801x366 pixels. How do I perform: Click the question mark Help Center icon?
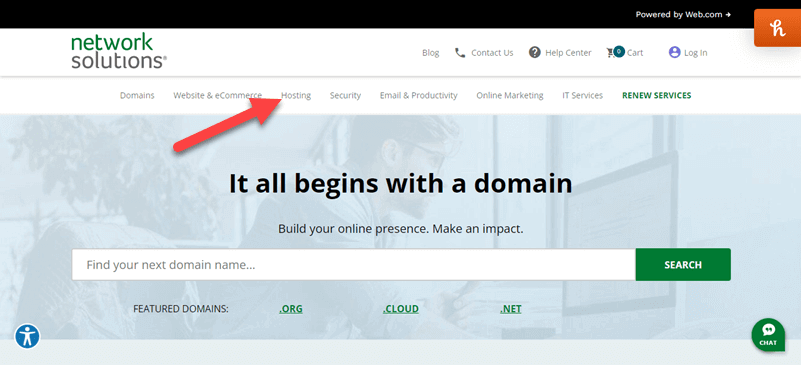pos(534,52)
